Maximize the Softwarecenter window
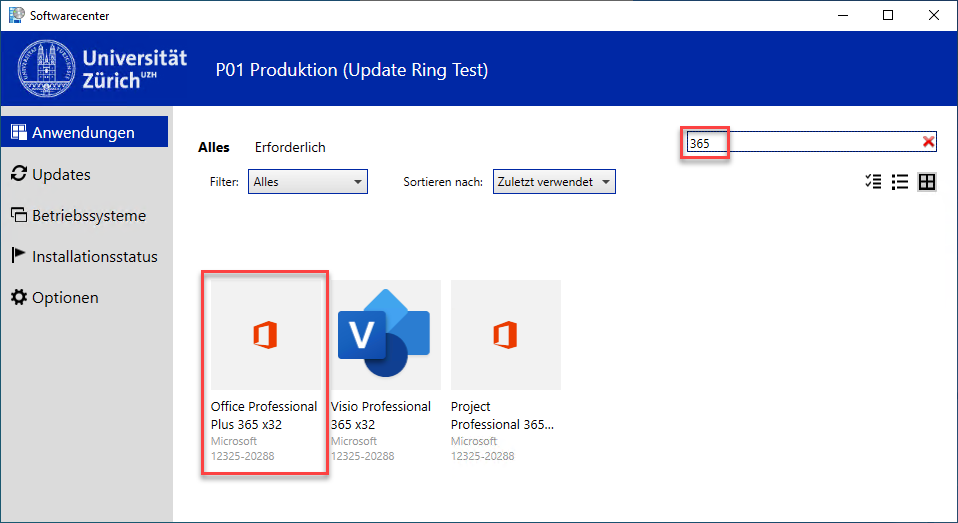 [x=887, y=15]
